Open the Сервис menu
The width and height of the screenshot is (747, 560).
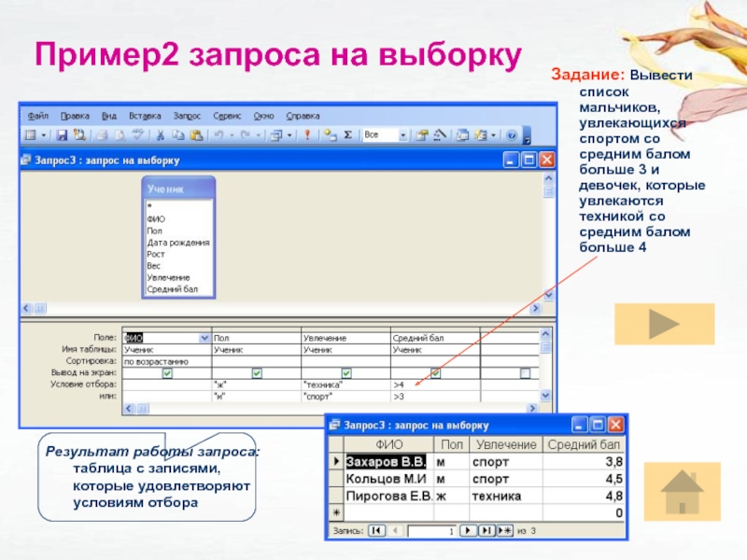coord(227,116)
